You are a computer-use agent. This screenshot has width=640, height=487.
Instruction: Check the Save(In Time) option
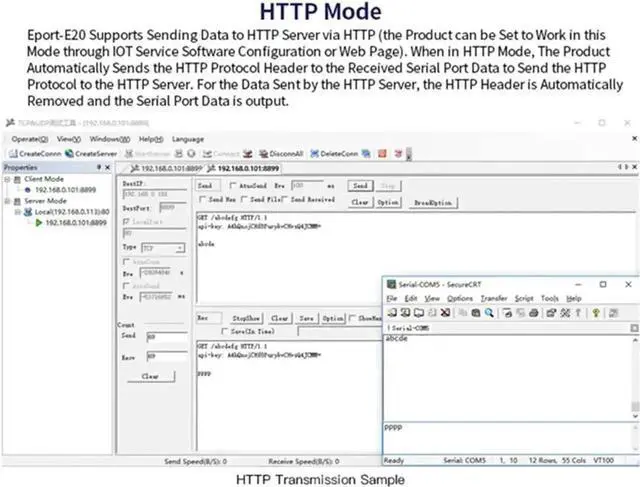pyautogui.click(x=227, y=330)
